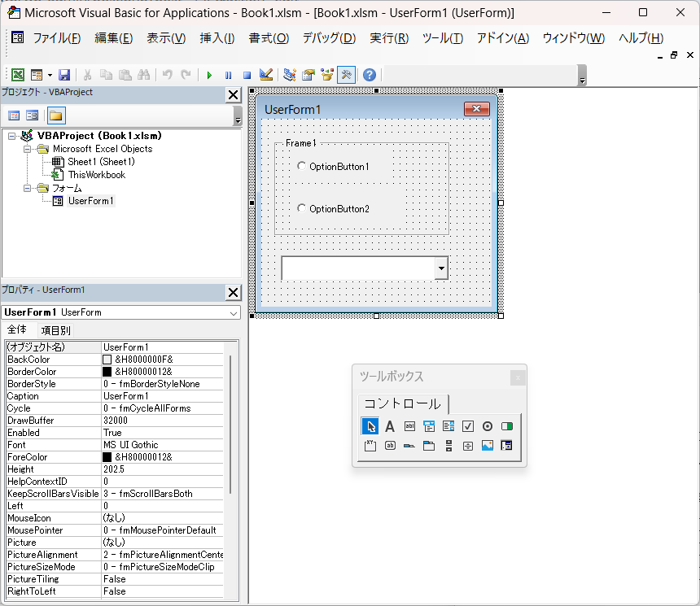Select OptionButton1 radio button on the form
This screenshot has height=606, width=700.
[x=302, y=166]
